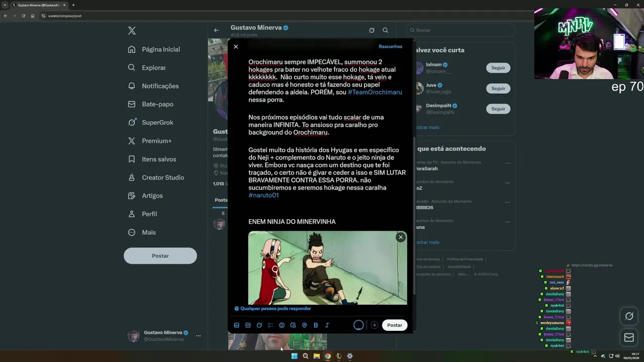Open Chrome from taskbar
644x362 pixels.
click(328, 356)
